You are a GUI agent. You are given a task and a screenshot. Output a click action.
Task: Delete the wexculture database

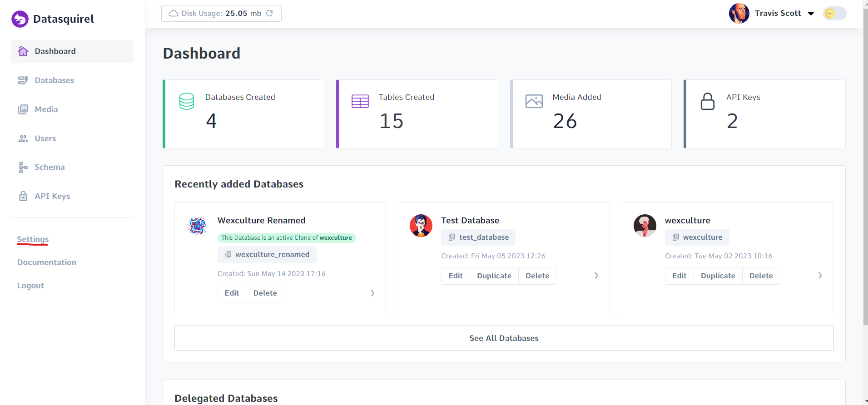click(x=761, y=276)
